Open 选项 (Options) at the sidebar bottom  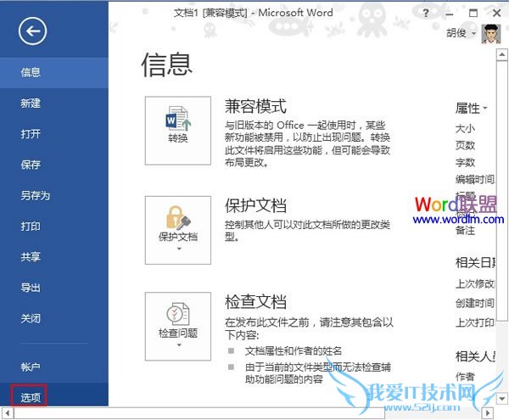click(54, 396)
